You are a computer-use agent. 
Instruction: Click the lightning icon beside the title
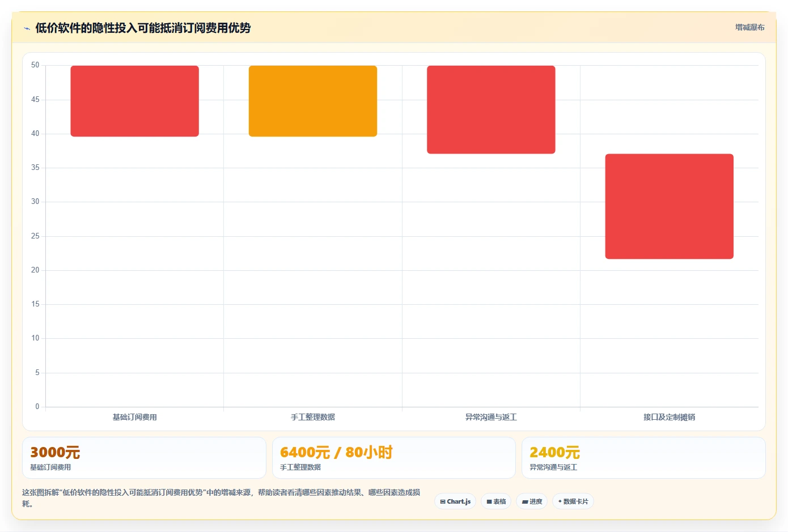tap(27, 28)
